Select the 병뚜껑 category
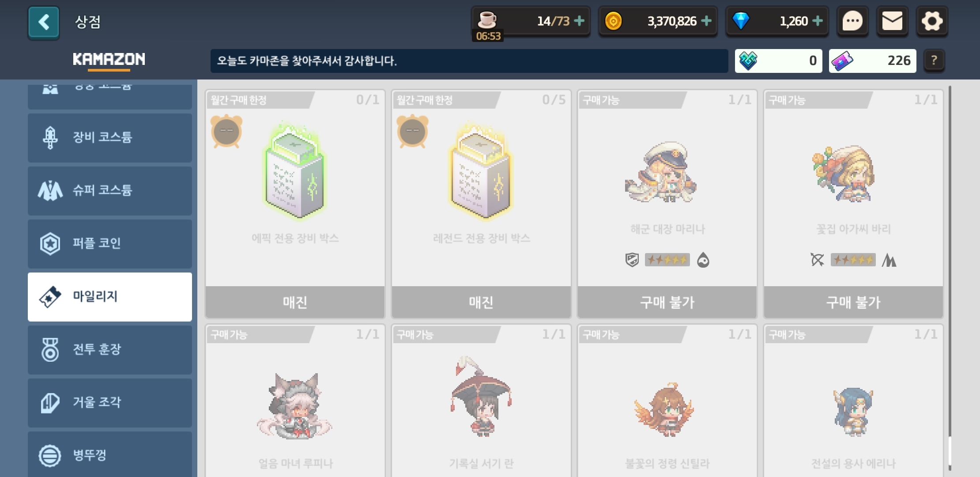 (110, 454)
